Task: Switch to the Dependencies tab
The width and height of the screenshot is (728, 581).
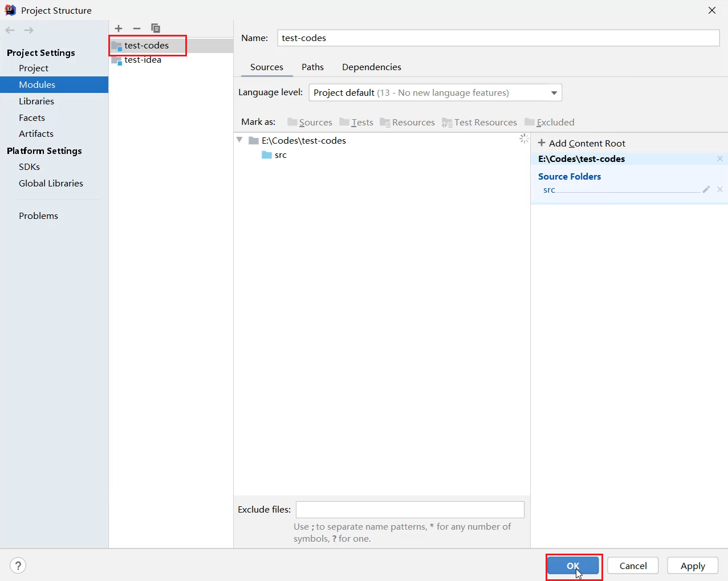Action: coord(371,67)
